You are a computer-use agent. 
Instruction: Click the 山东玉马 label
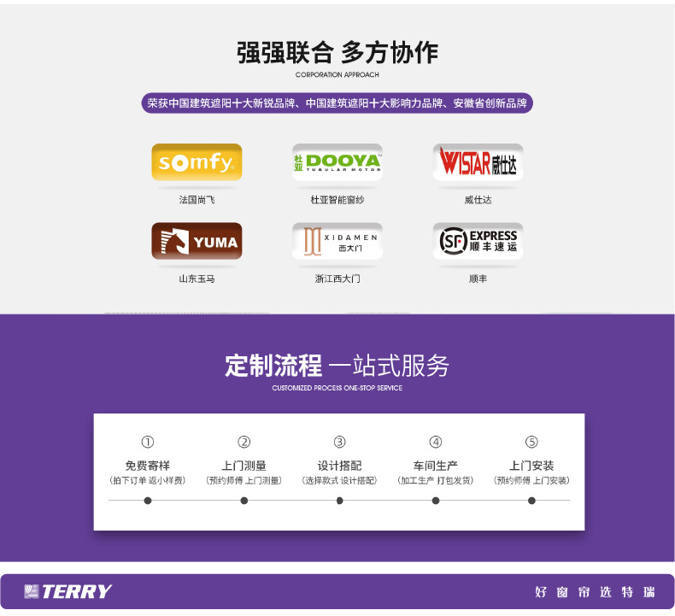pyautogui.click(x=197, y=279)
